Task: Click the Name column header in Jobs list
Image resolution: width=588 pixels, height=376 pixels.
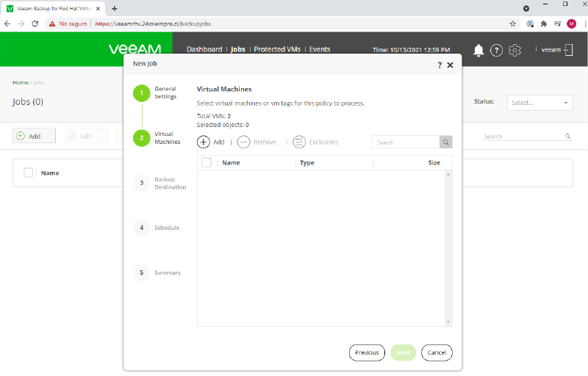Action: click(x=50, y=173)
